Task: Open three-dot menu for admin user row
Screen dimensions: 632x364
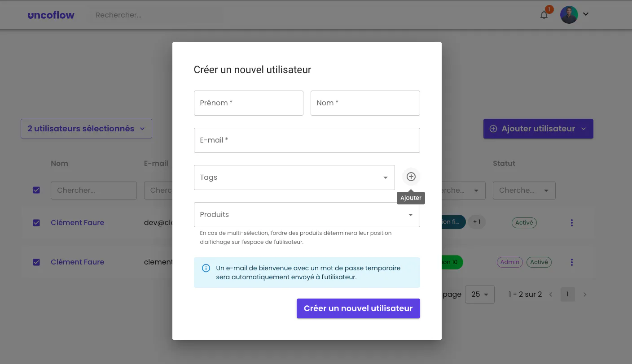Action: pyautogui.click(x=571, y=262)
